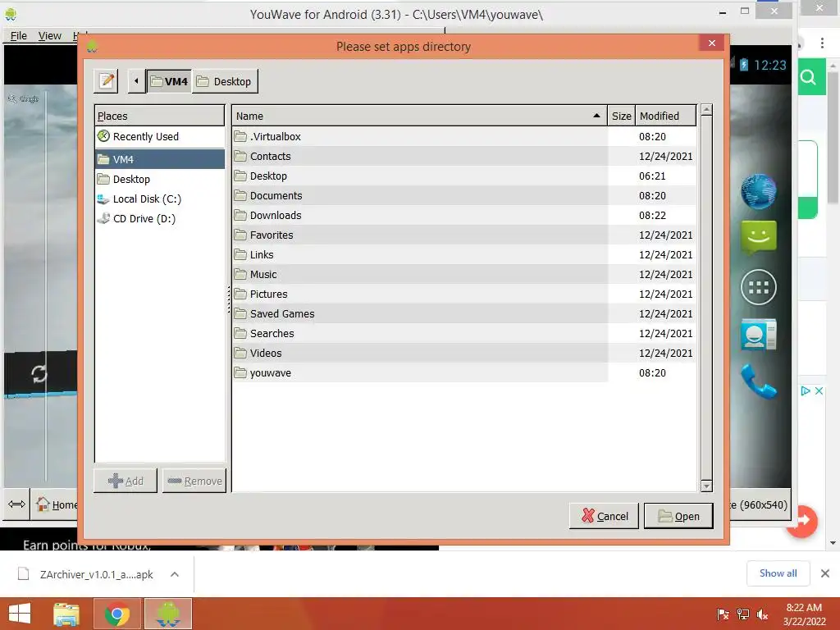Click the file list scroll-down arrow
The height and width of the screenshot is (630, 840).
click(x=706, y=486)
